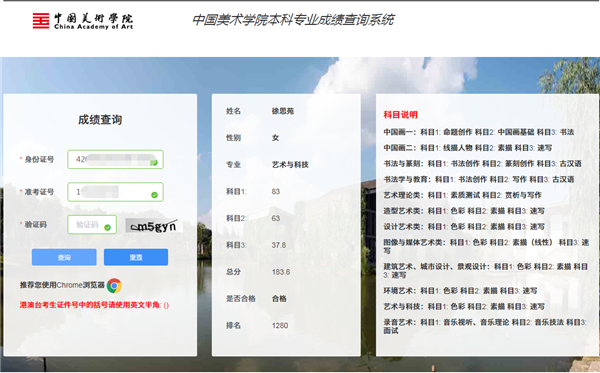
Task: Click the total score 183.8 value
Action: (x=281, y=272)
